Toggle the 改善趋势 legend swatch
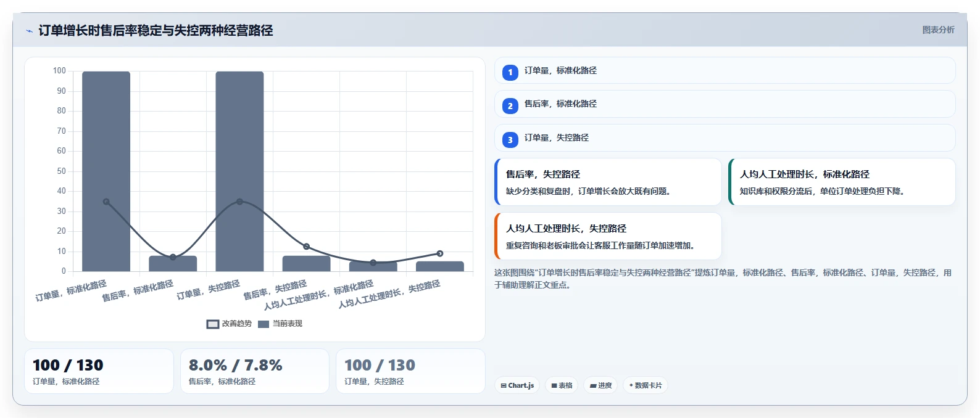Screen dimensions: 980x418 tap(213, 324)
